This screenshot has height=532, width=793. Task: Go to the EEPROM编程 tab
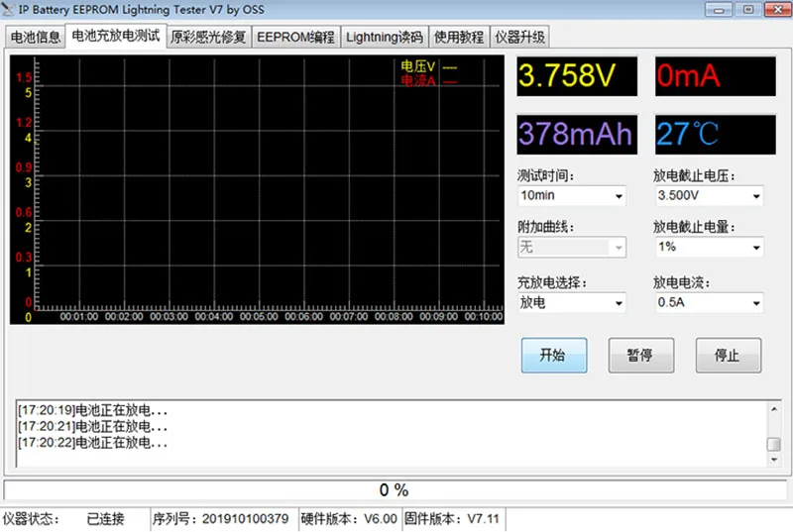pos(295,37)
